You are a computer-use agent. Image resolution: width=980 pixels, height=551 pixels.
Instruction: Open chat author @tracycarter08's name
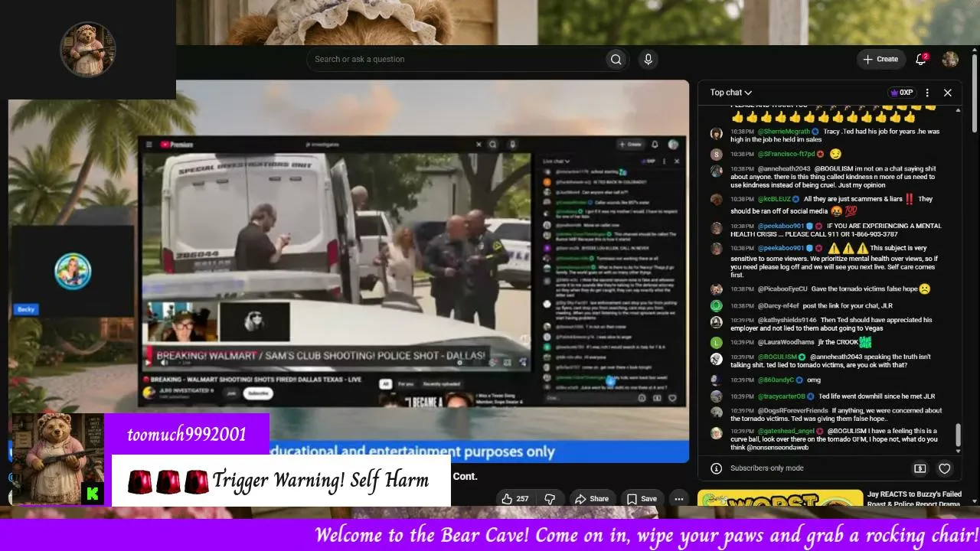point(781,396)
